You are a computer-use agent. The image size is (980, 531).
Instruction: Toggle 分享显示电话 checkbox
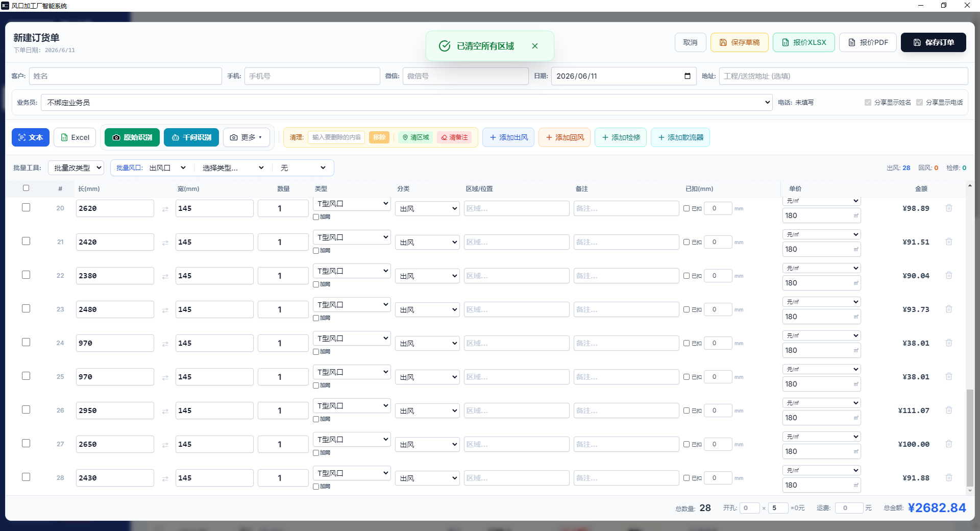click(919, 102)
